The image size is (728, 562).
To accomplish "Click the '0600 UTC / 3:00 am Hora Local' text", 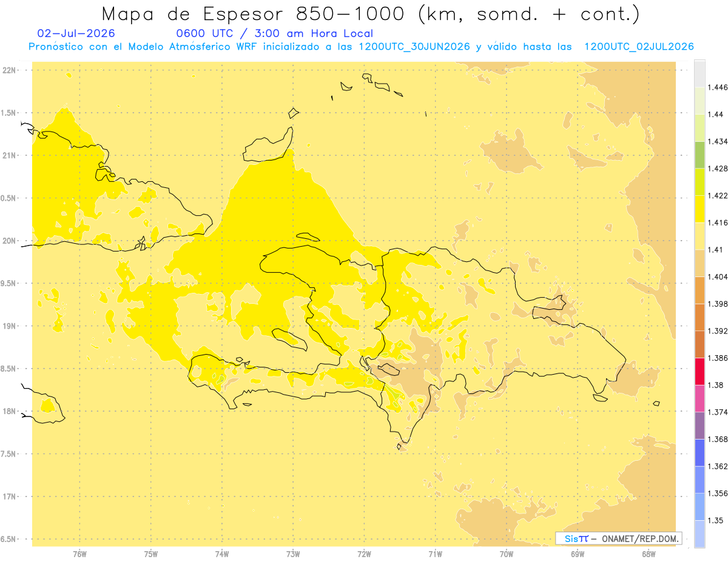I will pyautogui.click(x=274, y=33).
